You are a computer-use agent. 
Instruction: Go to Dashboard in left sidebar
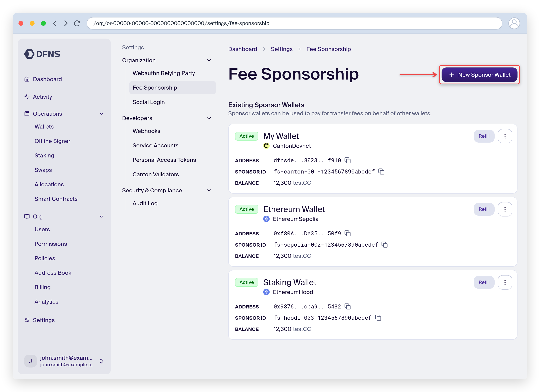tap(43, 79)
